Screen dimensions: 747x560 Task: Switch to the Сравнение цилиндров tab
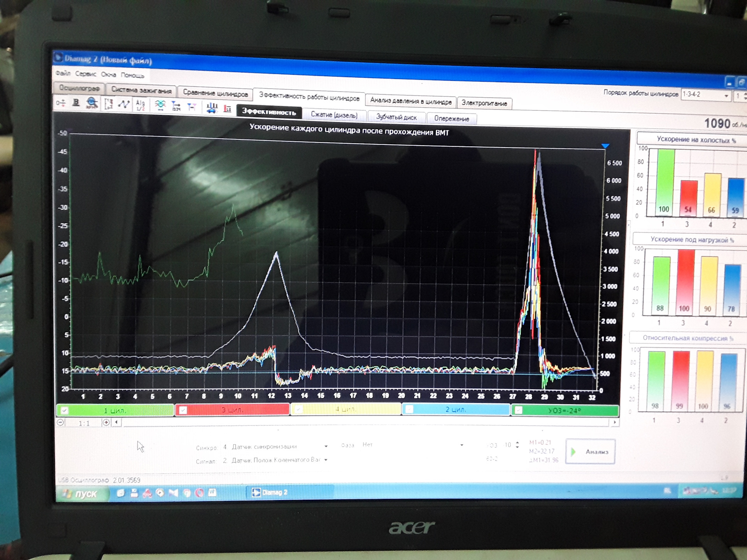215,93
